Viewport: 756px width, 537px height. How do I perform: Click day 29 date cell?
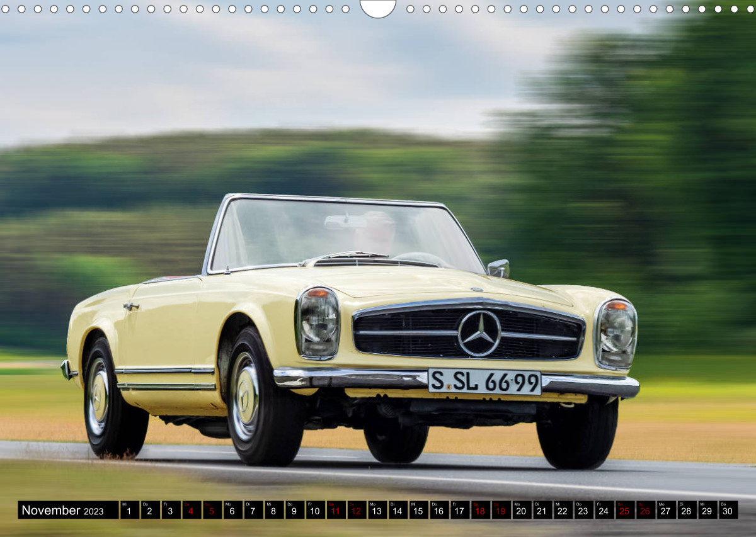707,510
